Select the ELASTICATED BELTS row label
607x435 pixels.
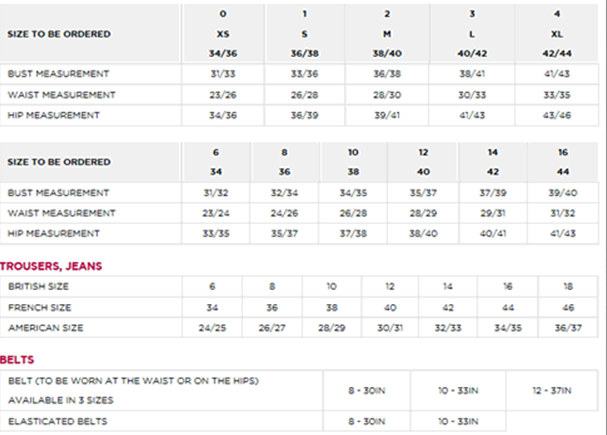(57, 421)
